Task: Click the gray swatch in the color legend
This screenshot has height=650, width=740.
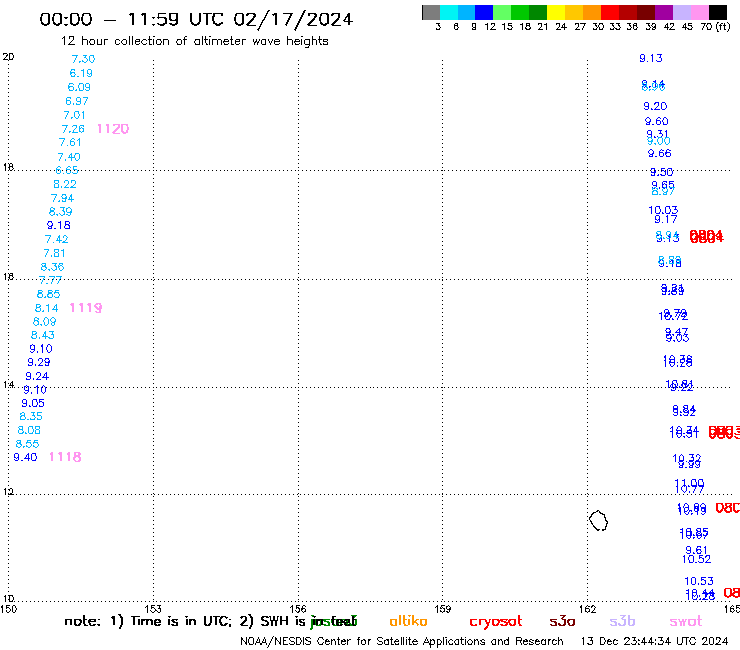Action: [431, 12]
